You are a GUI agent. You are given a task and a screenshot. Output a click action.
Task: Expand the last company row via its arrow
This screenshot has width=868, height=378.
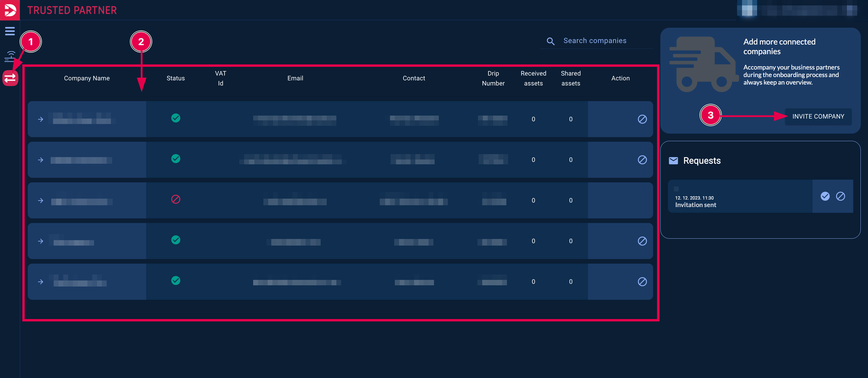coord(40,281)
